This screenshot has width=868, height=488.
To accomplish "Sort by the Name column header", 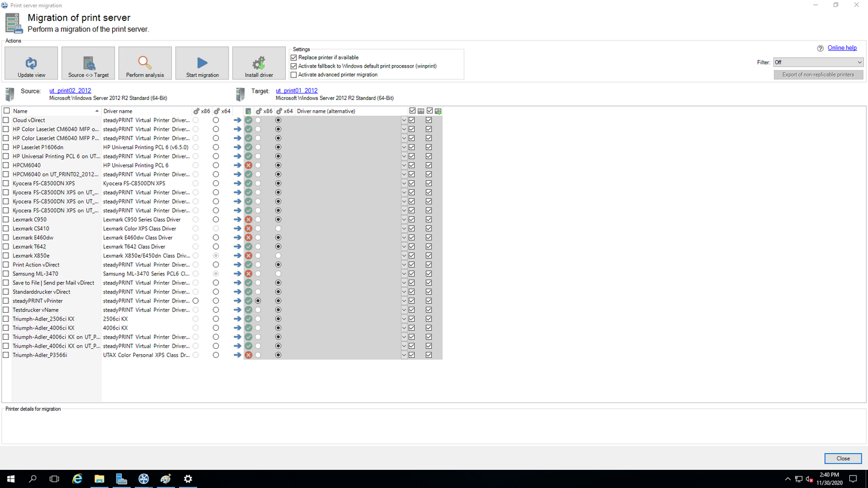I will pyautogui.click(x=56, y=111).
